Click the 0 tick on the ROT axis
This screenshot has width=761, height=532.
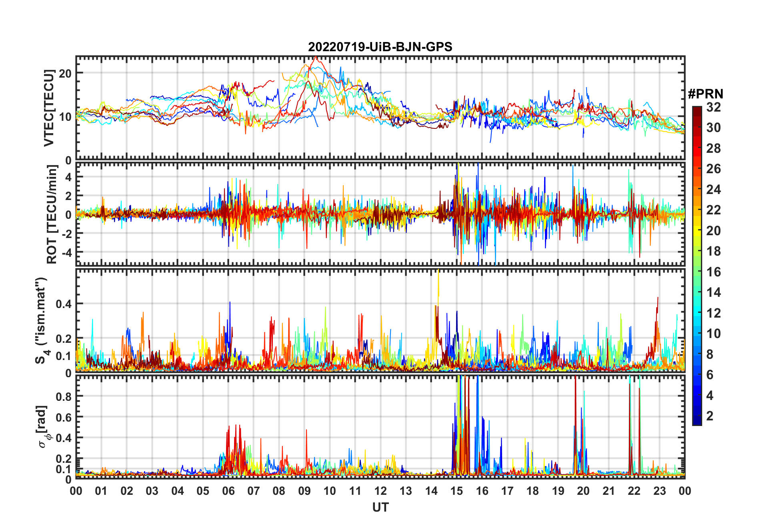[68, 214]
